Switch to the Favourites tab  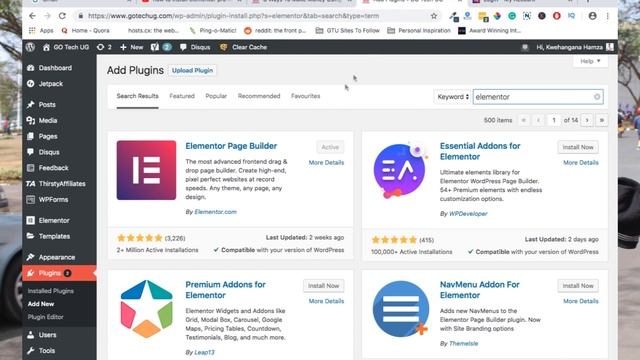(305, 96)
